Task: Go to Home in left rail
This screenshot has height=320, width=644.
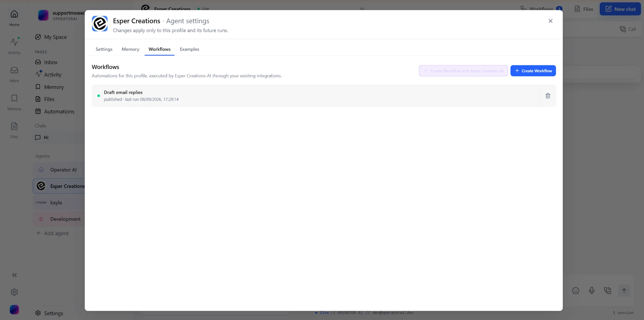Action: click(x=14, y=18)
